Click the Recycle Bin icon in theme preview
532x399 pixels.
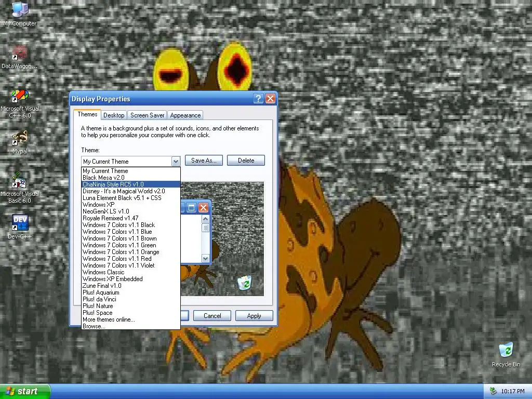point(244,283)
